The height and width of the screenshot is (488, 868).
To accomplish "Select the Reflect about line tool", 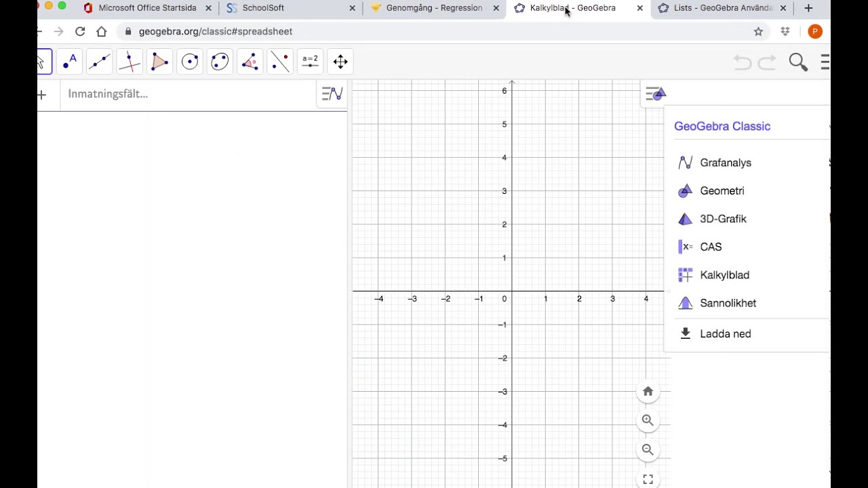I will click(x=280, y=62).
